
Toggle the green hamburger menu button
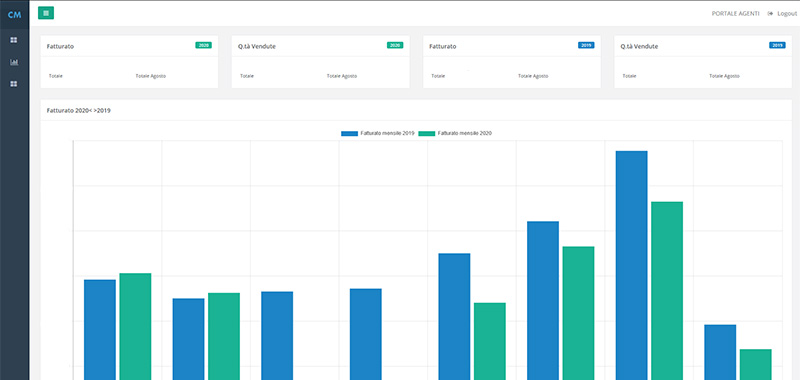[46, 13]
